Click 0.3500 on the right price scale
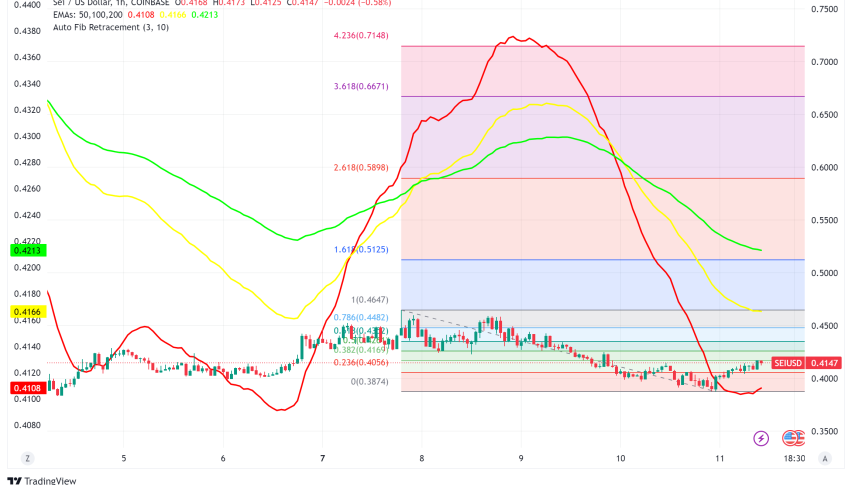The height and width of the screenshot is (485, 852). click(x=824, y=431)
